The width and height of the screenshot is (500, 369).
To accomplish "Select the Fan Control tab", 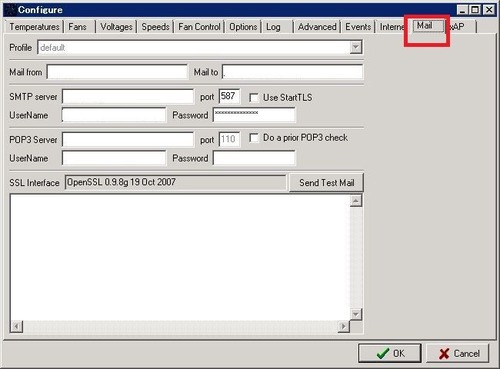I will pyautogui.click(x=199, y=27).
